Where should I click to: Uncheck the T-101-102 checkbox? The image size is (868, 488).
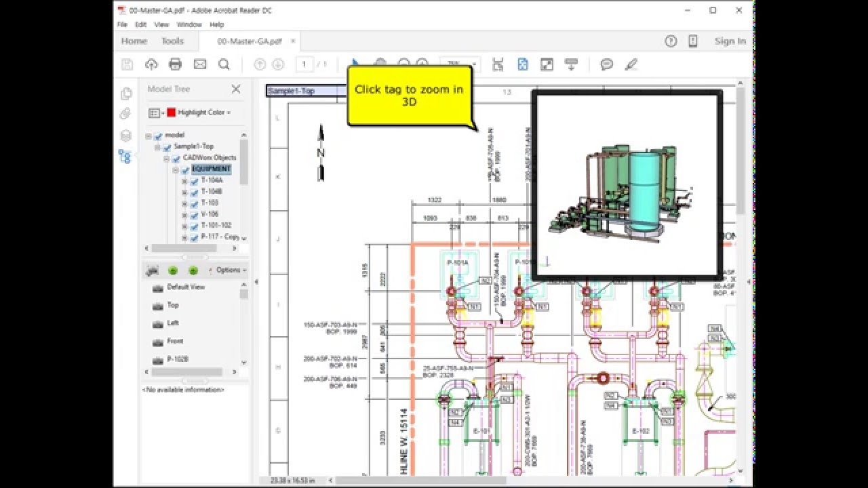[x=194, y=226]
